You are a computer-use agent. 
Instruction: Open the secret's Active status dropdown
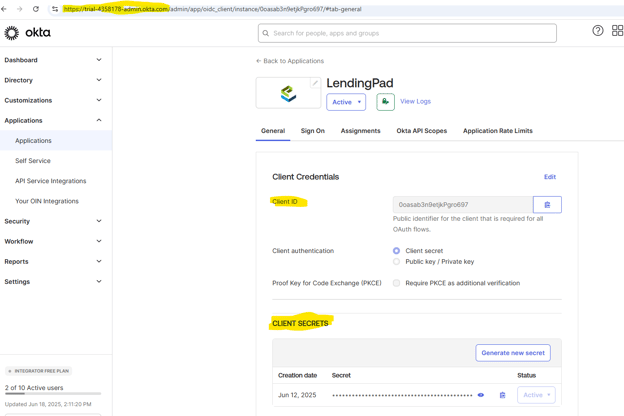[x=536, y=395]
